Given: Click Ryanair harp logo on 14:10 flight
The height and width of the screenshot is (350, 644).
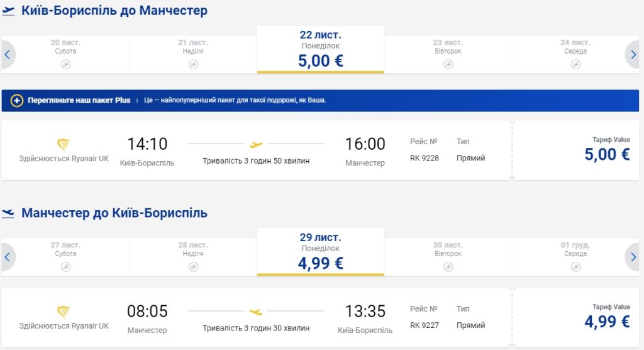Looking at the screenshot, I should (x=64, y=144).
